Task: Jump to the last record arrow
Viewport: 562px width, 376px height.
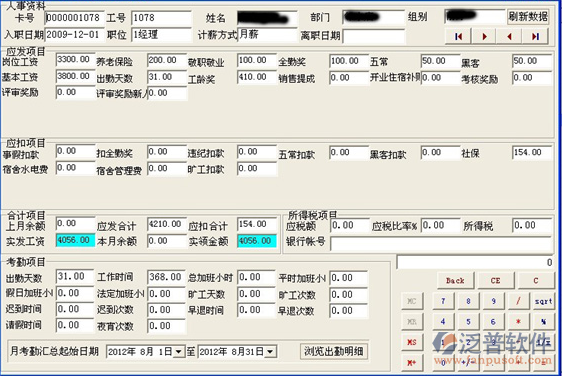Action: 535,36
